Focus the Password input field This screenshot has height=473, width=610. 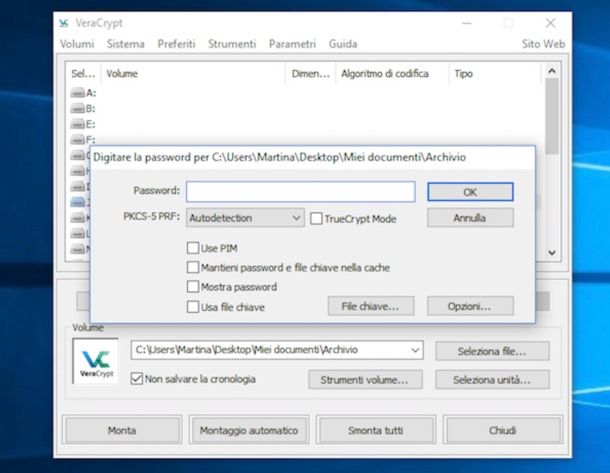[301, 192]
